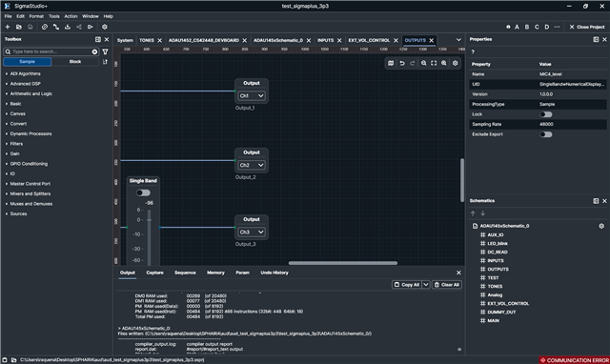
Task: Move schematic up with arrow in Schematics
Action: coord(473,213)
